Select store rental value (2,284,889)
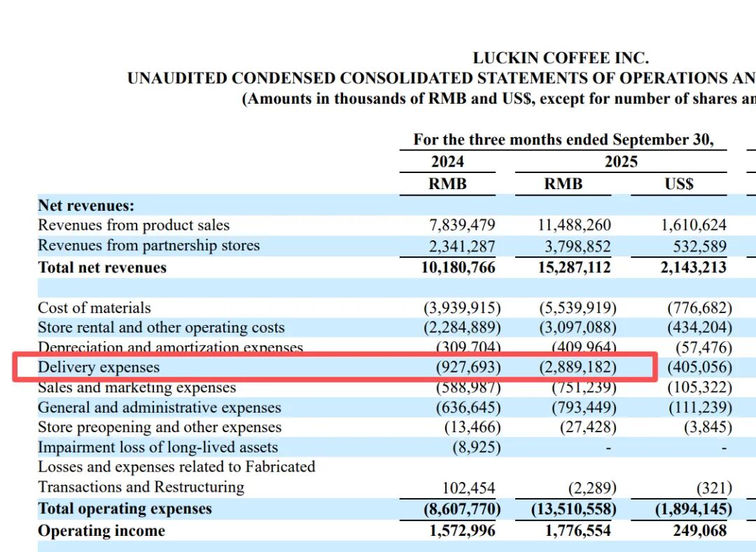 [x=463, y=328]
